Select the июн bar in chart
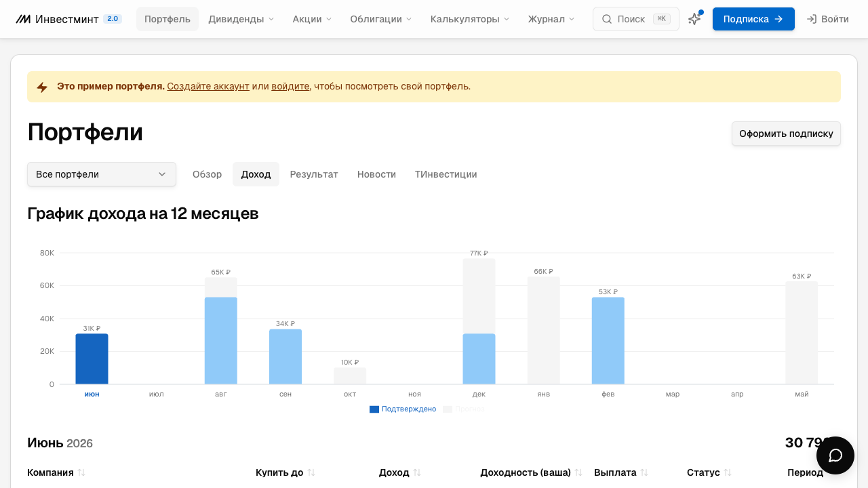 pos(92,359)
